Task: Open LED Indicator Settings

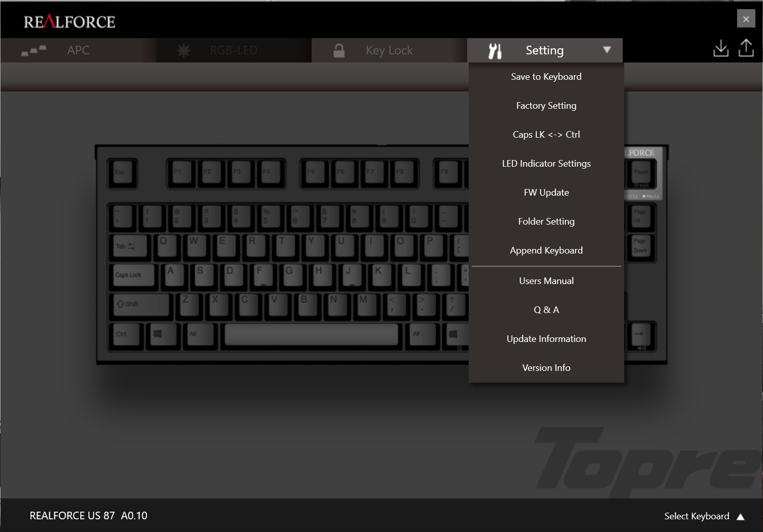Action: [x=546, y=163]
